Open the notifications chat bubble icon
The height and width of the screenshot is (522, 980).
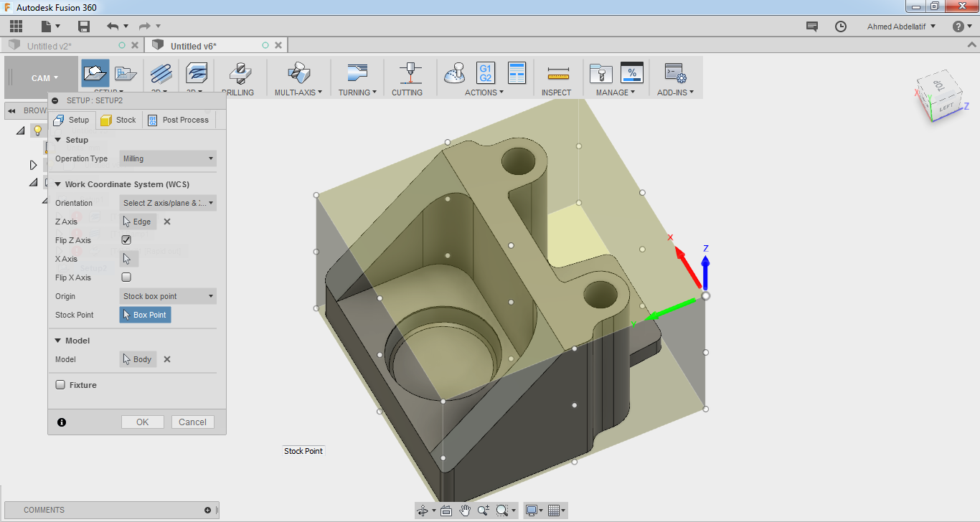[x=812, y=27]
